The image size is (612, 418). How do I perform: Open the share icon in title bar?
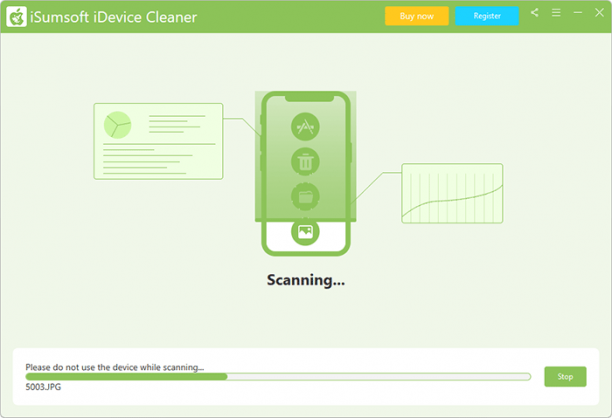coord(534,13)
